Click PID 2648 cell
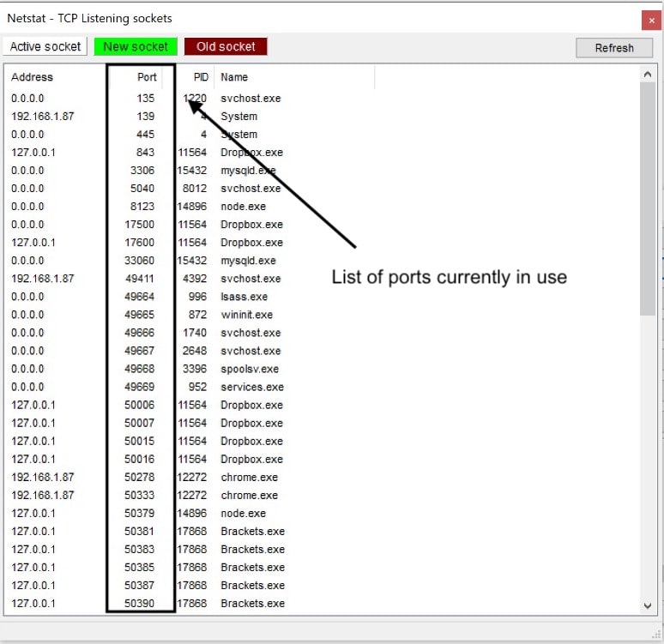The image size is (664, 644). [195, 351]
